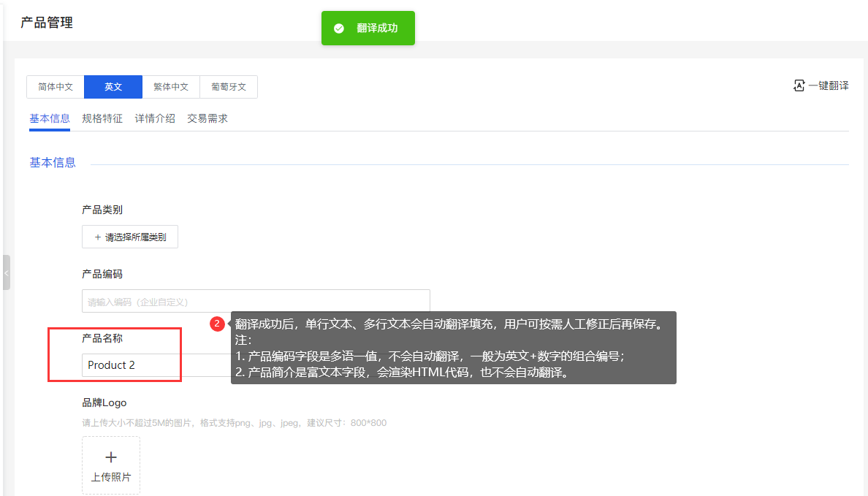Click the plus icon inside 上传照片 upload box

click(x=110, y=456)
